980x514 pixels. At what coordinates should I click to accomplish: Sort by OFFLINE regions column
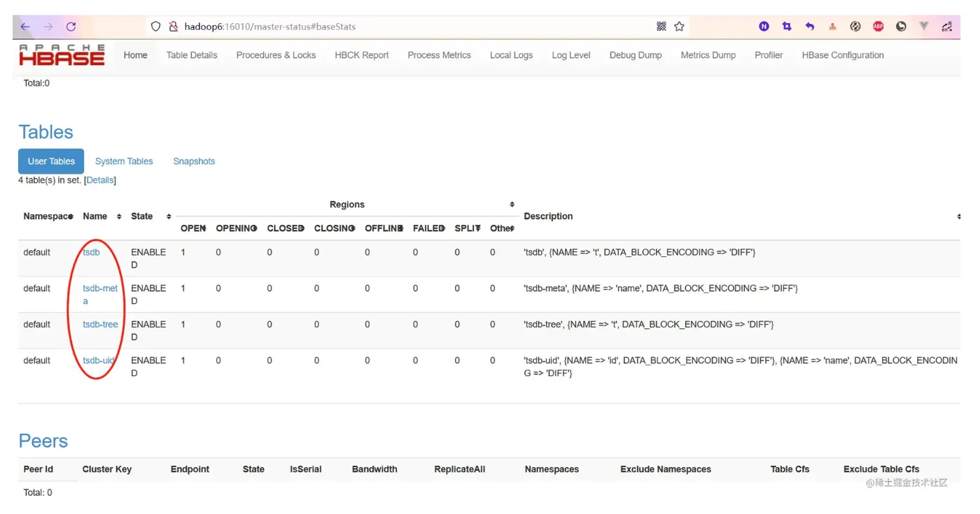coord(384,228)
